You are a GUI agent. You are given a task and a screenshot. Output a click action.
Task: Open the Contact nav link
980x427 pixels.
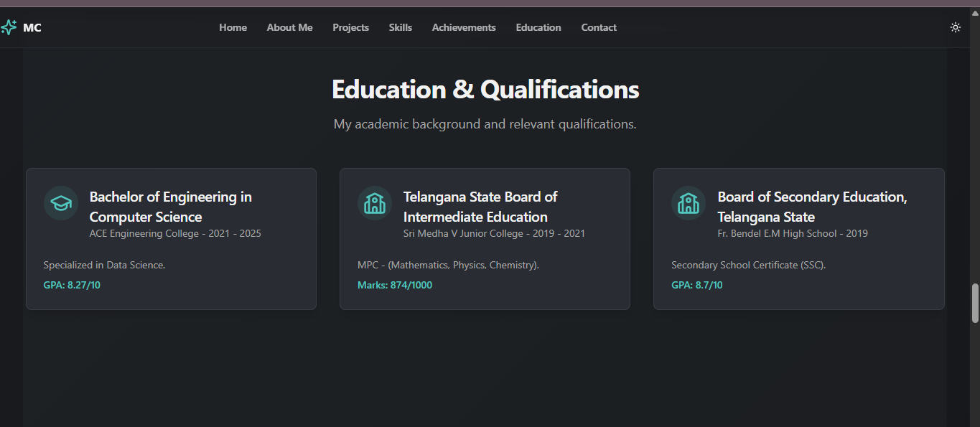pyautogui.click(x=599, y=27)
